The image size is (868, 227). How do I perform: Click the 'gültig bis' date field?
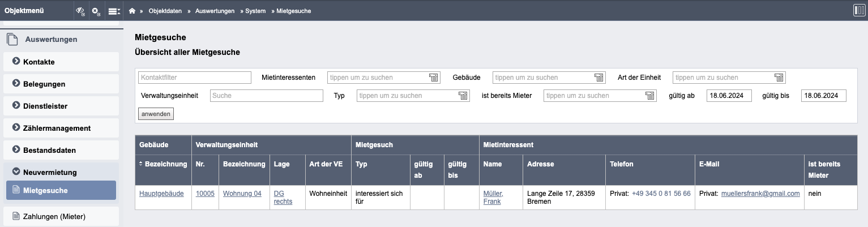(823, 96)
